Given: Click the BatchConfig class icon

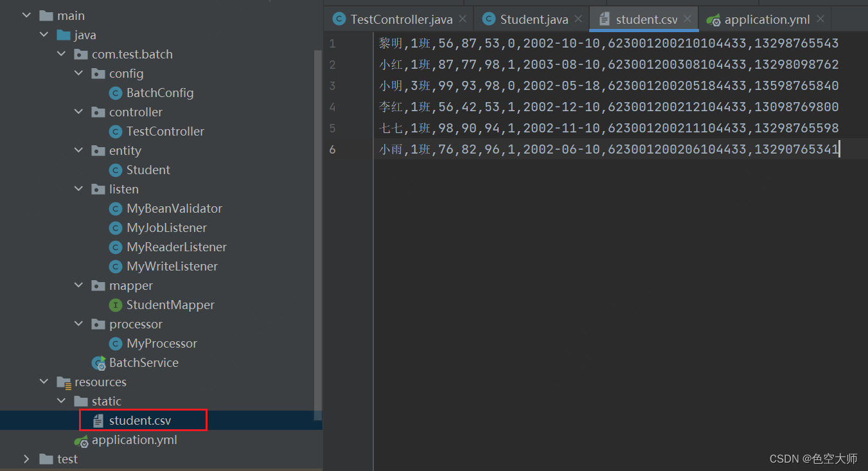Looking at the screenshot, I should (116, 93).
